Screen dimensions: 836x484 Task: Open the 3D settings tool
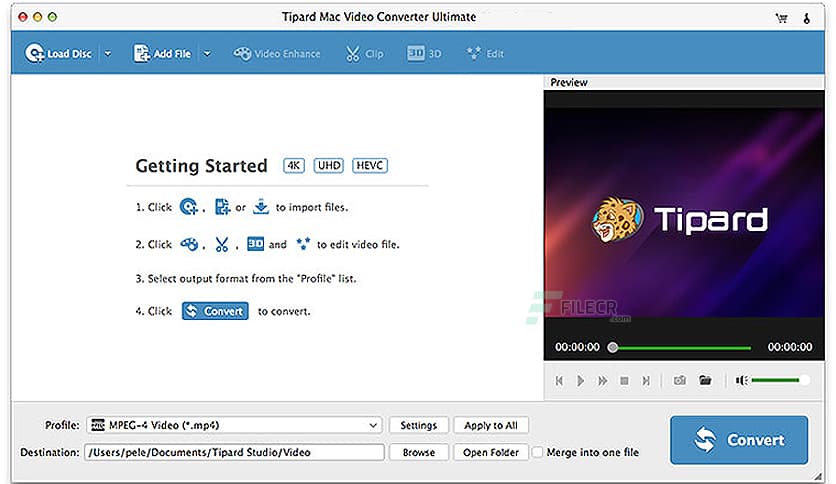click(424, 53)
